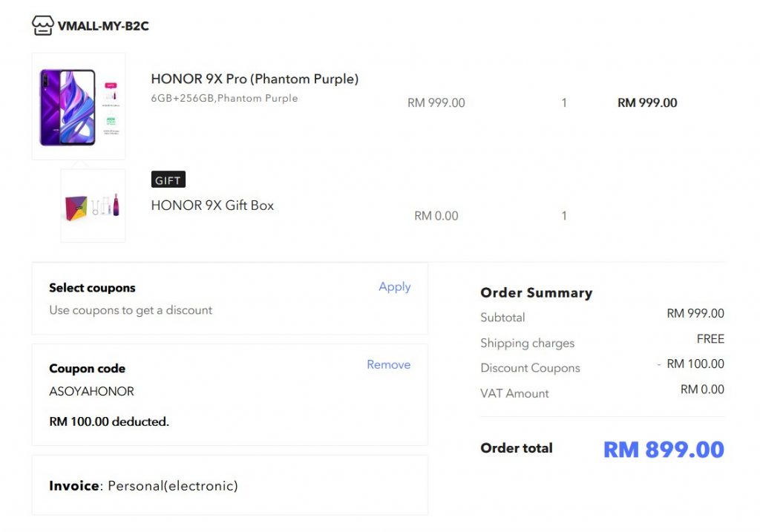Click the HONOR 9X Pro (Phantom Purple) title
This screenshot has height=532, width=760.
click(255, 79)
